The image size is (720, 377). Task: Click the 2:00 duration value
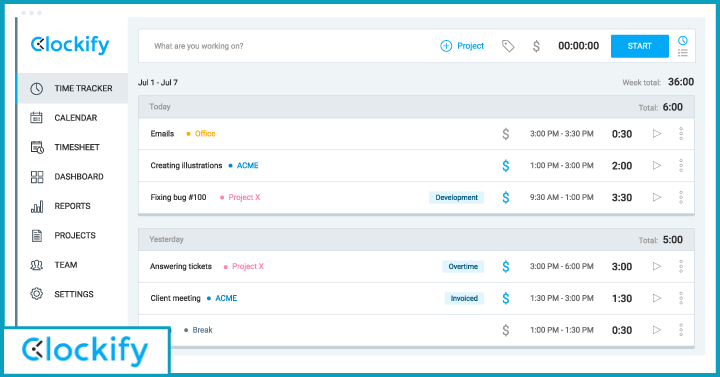(622, 166)
